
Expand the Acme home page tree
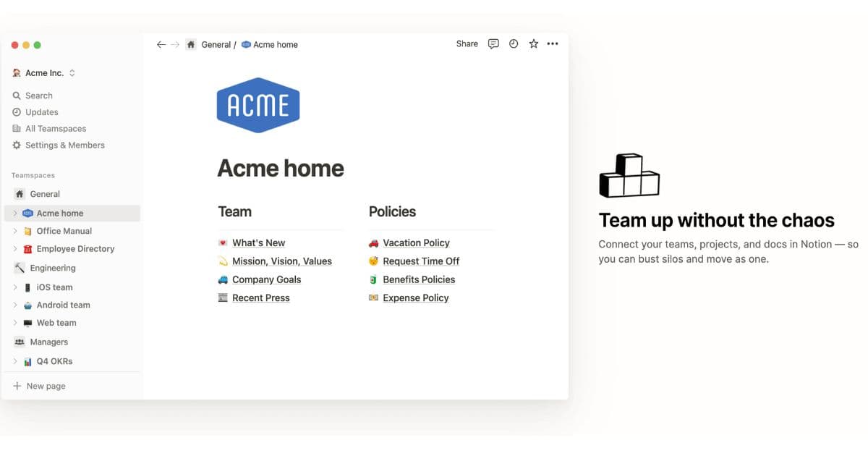pyautogui.click(x=14, y=213)
